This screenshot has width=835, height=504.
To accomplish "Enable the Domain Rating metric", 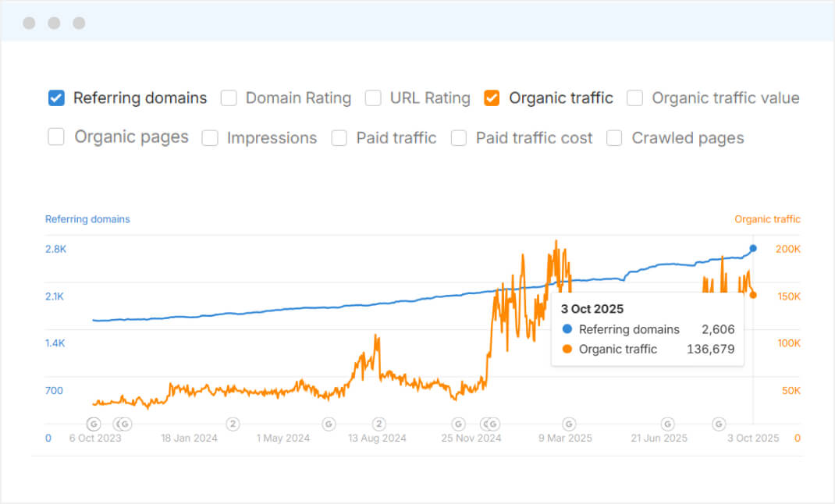I will click(229, 98).
